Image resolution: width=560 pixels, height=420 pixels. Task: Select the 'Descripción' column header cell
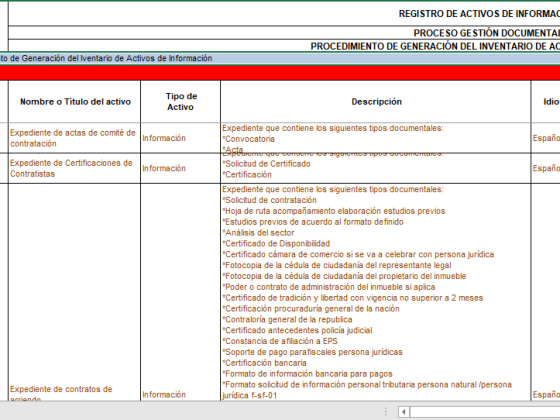[376, 102]
